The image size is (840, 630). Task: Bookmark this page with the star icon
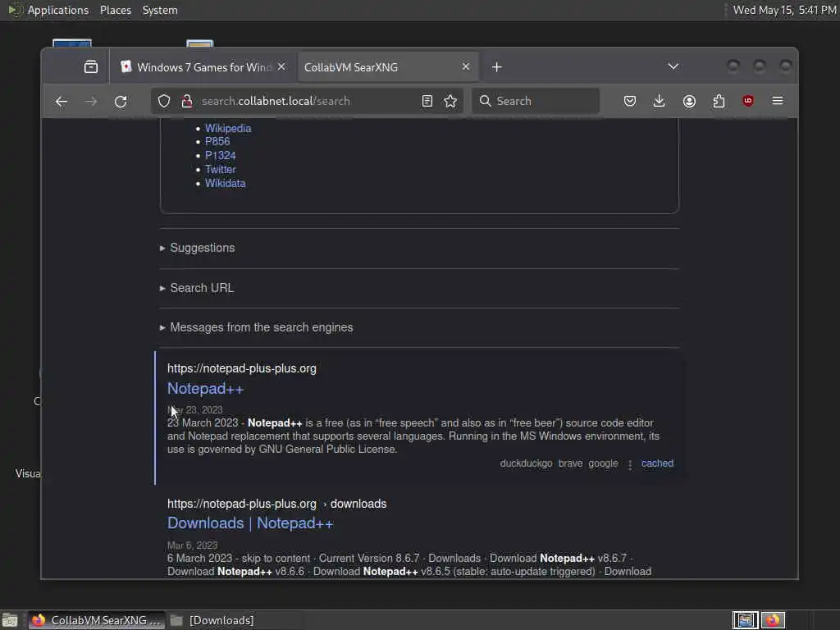[450, 101]
